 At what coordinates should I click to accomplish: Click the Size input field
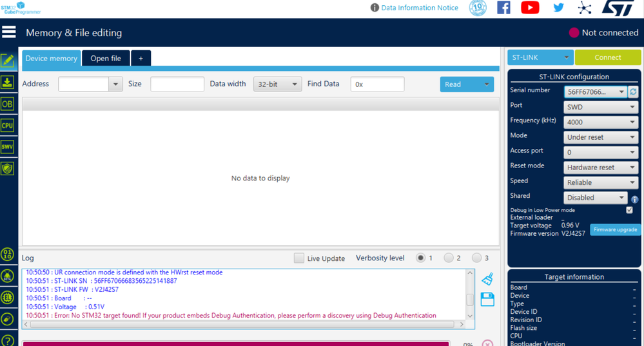click(177, 84)
